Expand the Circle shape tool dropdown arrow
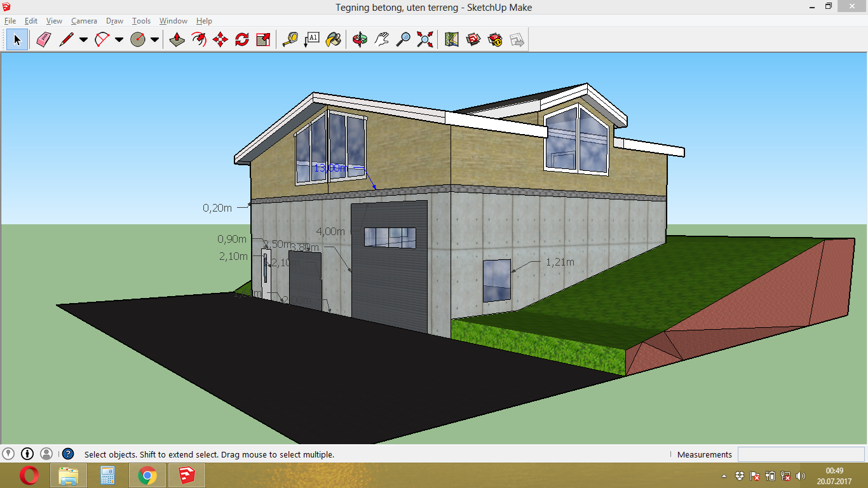This screenshot has width=868, height=488. pos(154,40)
